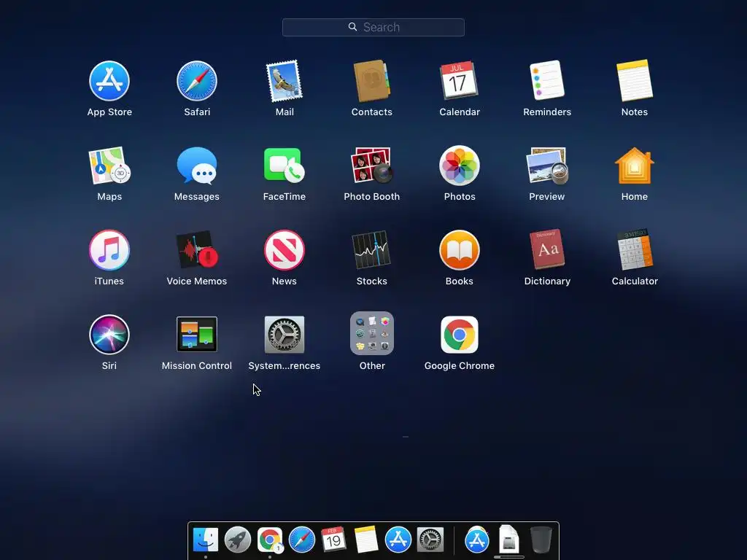Image resolution: width=747 pixels, height=560 pixels.
Task: Launch Voice Memos
Action: point(197,250)
